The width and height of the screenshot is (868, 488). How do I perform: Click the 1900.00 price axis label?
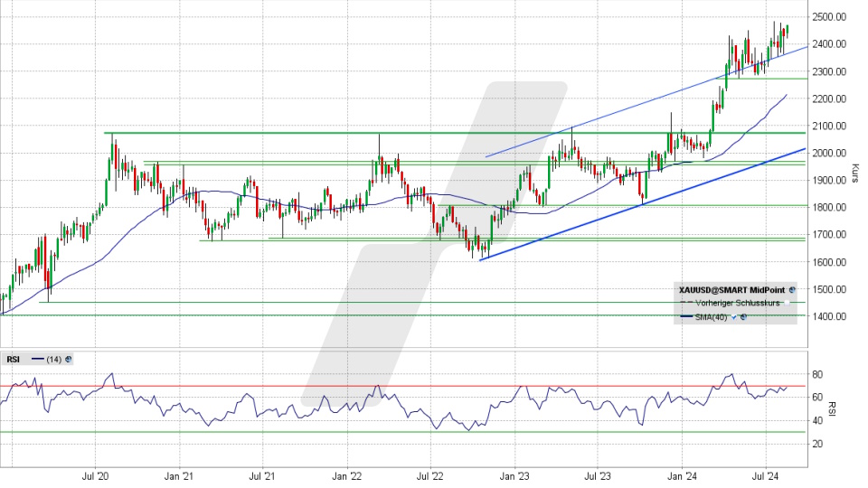point(829,181)
